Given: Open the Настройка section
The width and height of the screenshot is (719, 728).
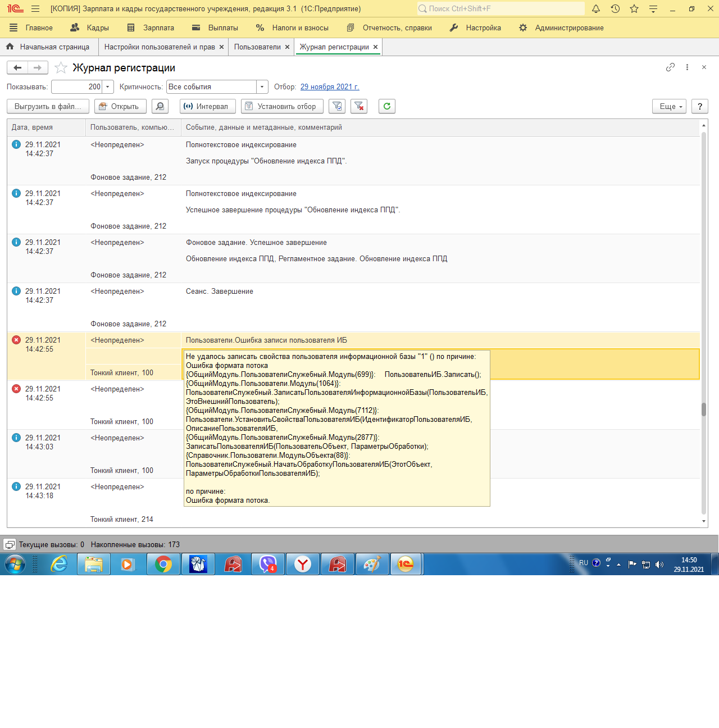Looking at the screenshot, I should click(x=475, y=28).
